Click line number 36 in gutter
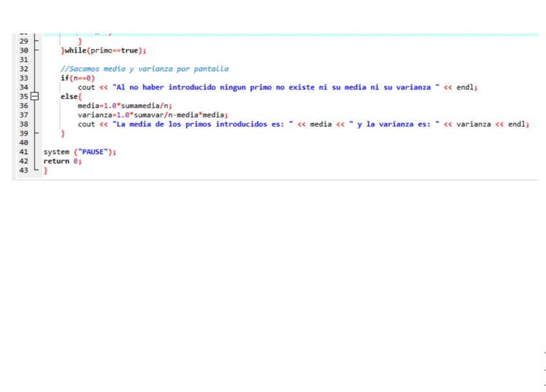The width and height of the screenshot is (546, 392). 24,106
